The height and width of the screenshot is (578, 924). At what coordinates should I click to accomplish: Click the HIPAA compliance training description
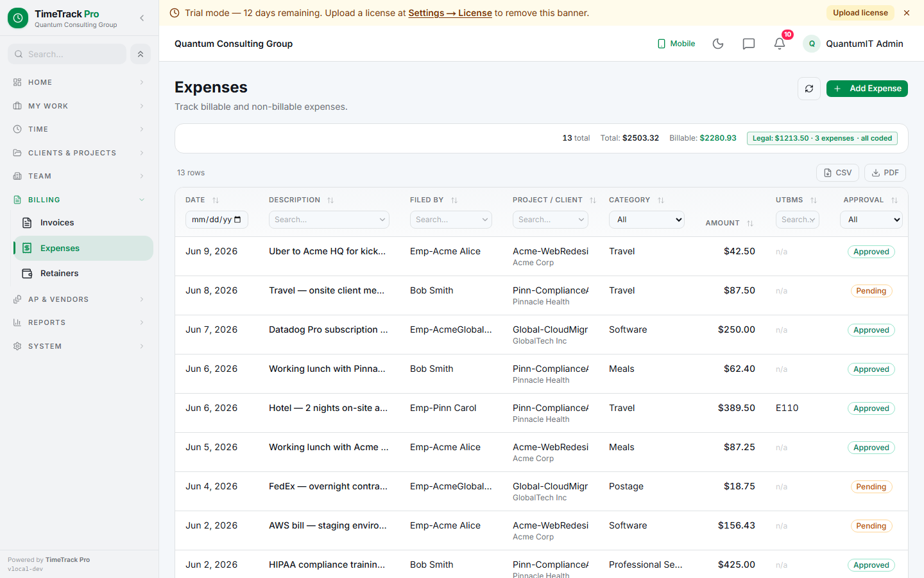[x=327, y=565]
